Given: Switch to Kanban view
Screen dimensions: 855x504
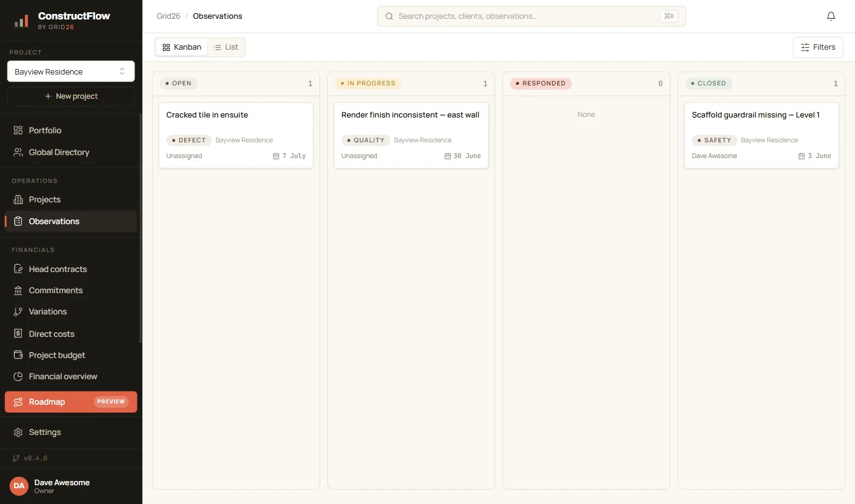Looking at the screenshot, I should tap(181, 47).
